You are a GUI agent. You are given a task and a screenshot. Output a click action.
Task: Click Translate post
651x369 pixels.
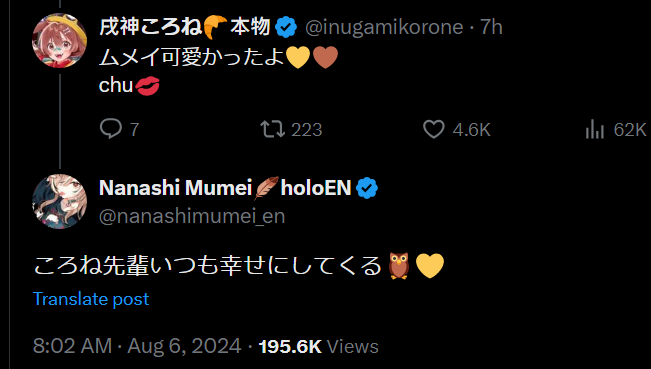[x=91, y=299]
